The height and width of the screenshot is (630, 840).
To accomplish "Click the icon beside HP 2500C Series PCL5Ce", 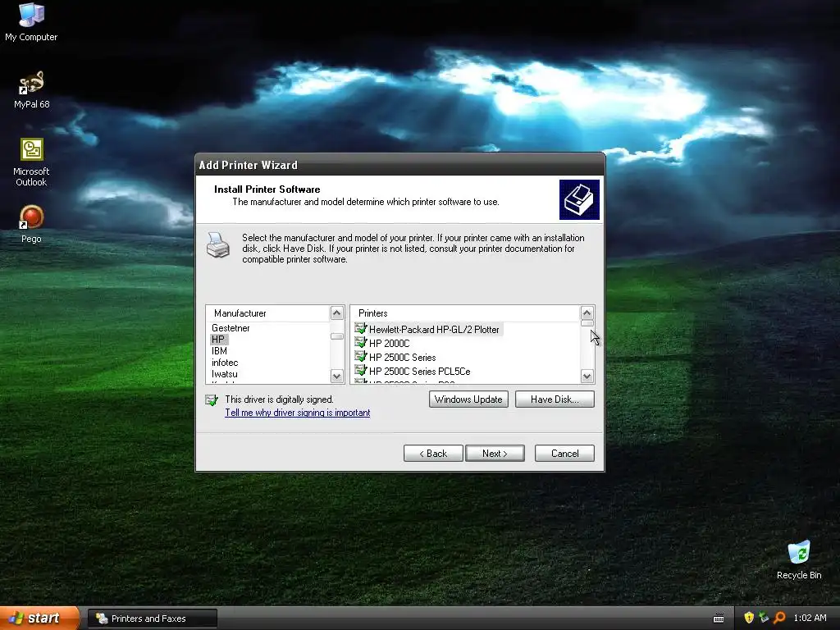I will [361, 371].
